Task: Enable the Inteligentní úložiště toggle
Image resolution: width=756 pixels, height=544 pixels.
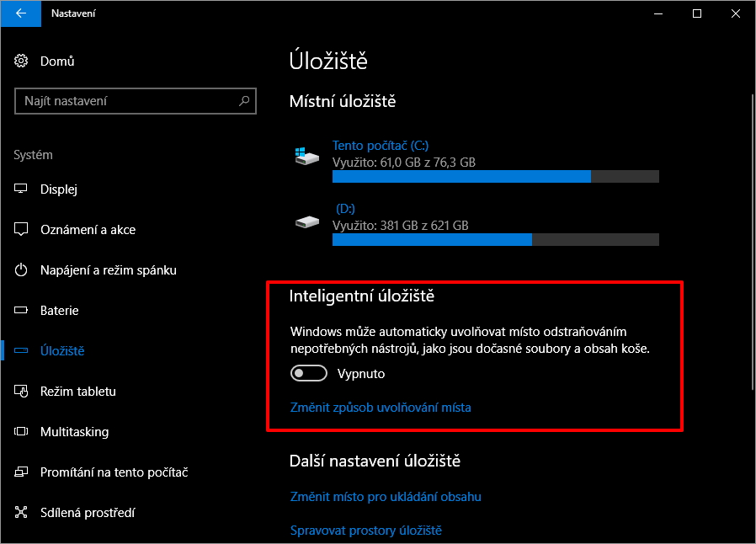Action: [x=308, y=373]
